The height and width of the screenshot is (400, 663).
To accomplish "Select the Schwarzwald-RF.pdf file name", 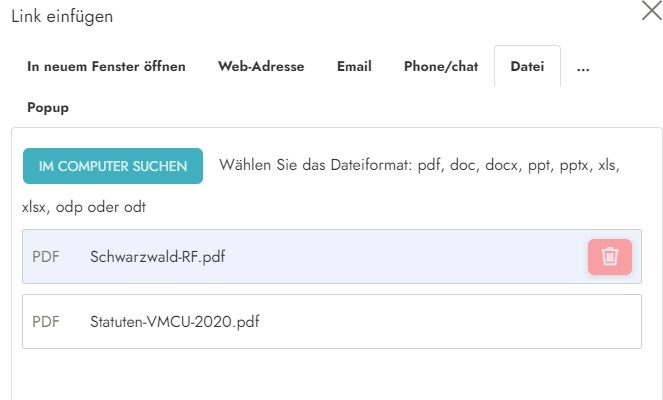I will (157, 256).
